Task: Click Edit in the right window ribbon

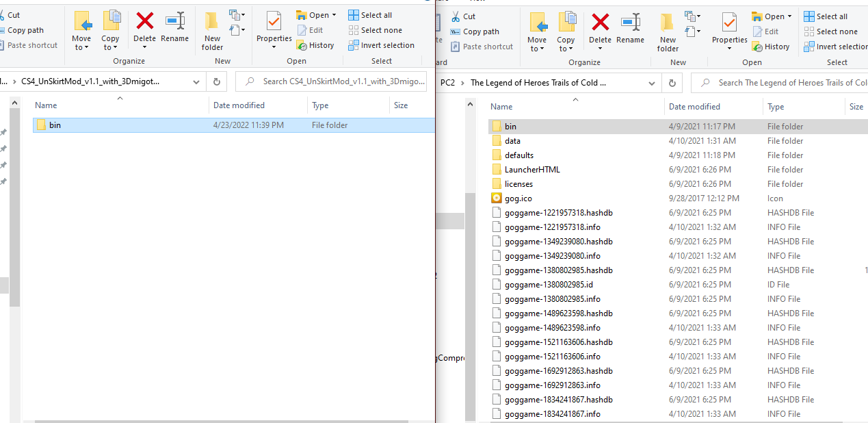Action: pos(765,31)
